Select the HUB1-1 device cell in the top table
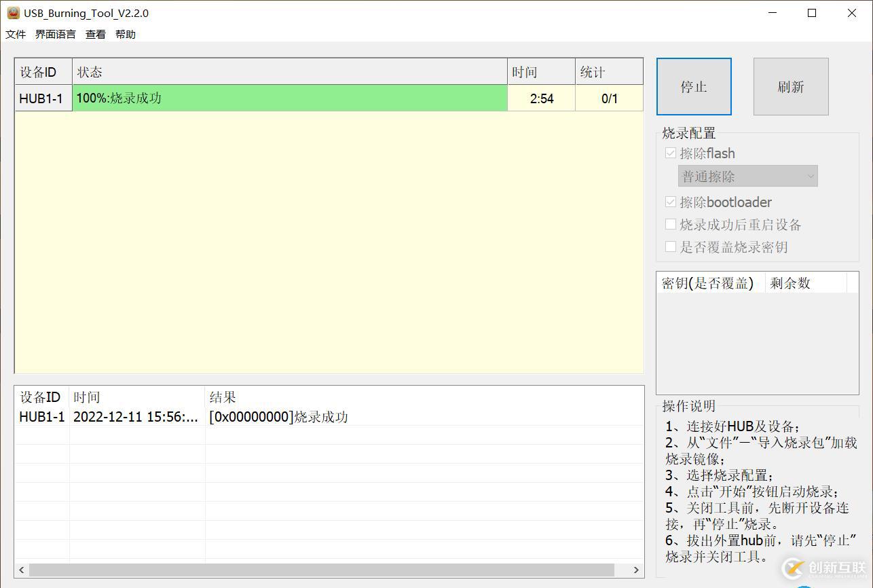 click(43, 98)
